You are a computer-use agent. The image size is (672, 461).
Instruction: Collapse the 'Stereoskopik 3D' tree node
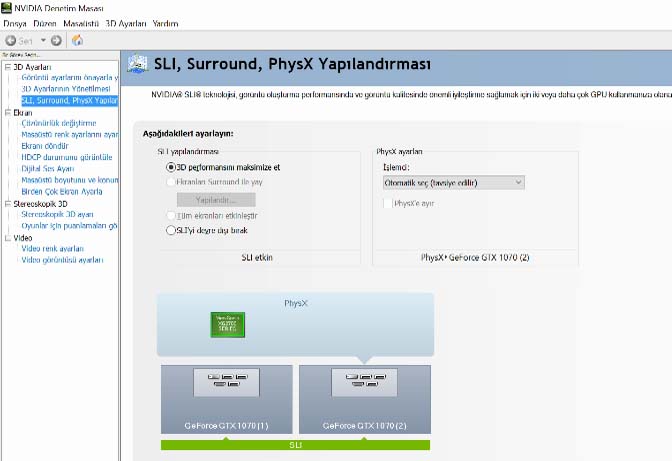pyautogui.click(x=7, y=203)
